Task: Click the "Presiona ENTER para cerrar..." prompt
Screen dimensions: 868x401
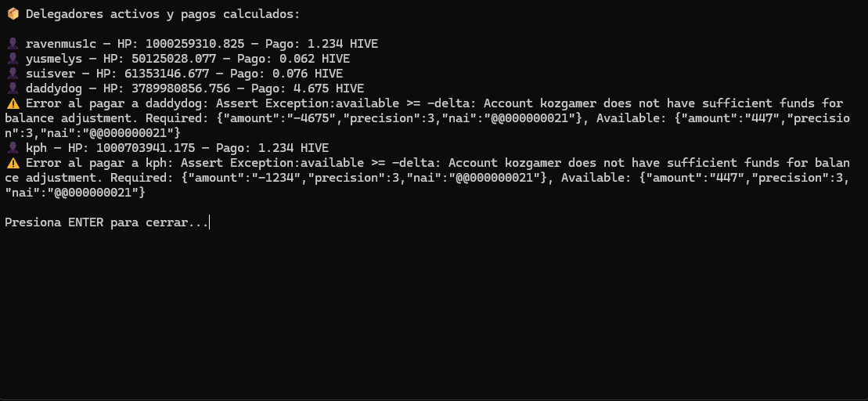Action: (106, 222)
